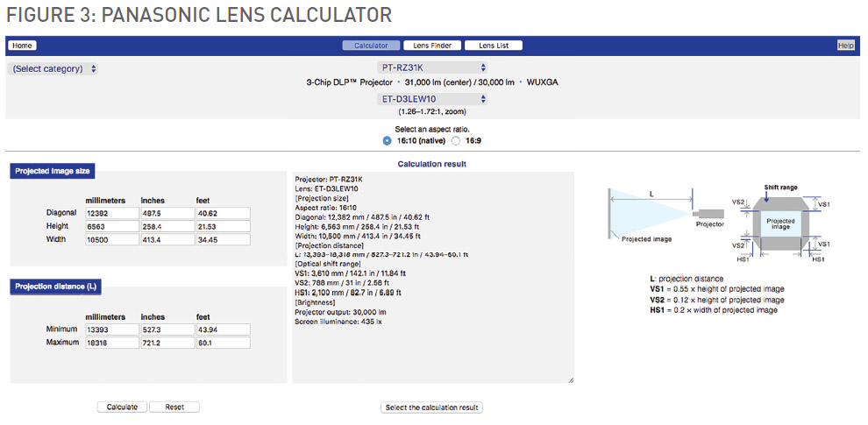This screenshot has height=425, width=868.
Task: Select the 16:10 (native) aspect ratio
Action: 387,140
